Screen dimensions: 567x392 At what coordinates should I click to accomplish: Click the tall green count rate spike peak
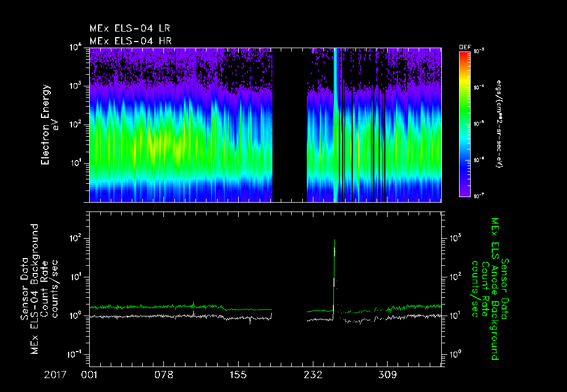coord(334,240)
